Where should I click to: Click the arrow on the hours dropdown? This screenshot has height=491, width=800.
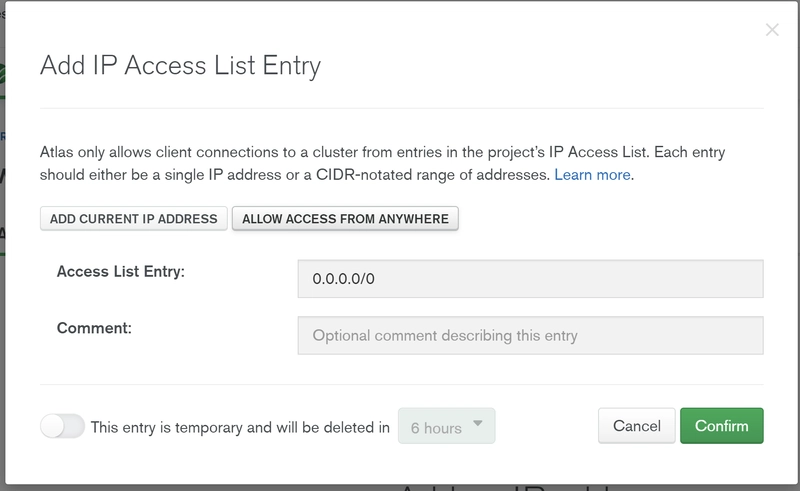pos(478,424)
